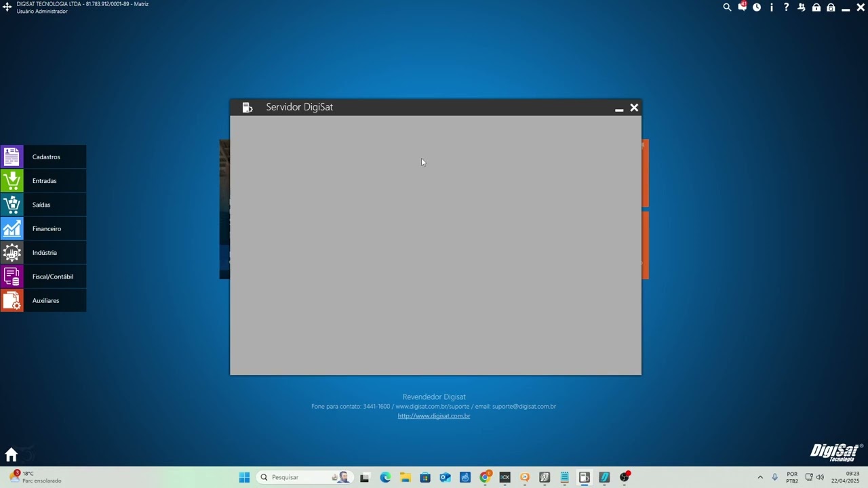This screenshot has height=488, width=868.
Task: Open the clock showing 09:23 22/04/2025
Action: tap(845, 477)
